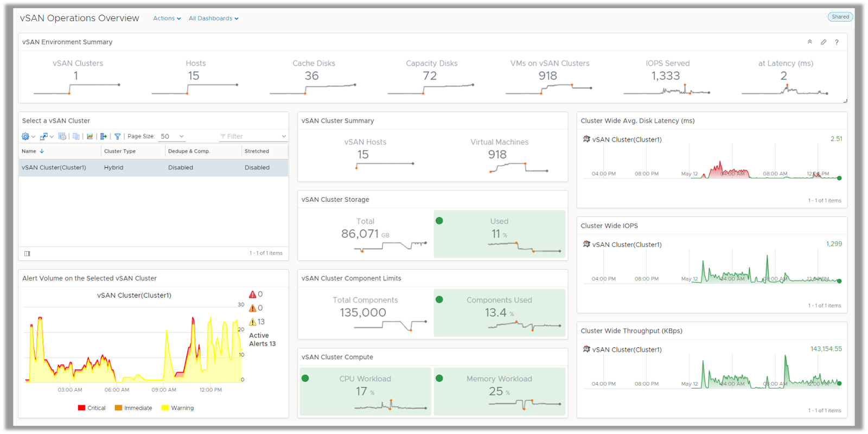This screenshot has height=434, width=868.
Task: Open the gear actions icon in cluster list
Action: pos(25,137)
